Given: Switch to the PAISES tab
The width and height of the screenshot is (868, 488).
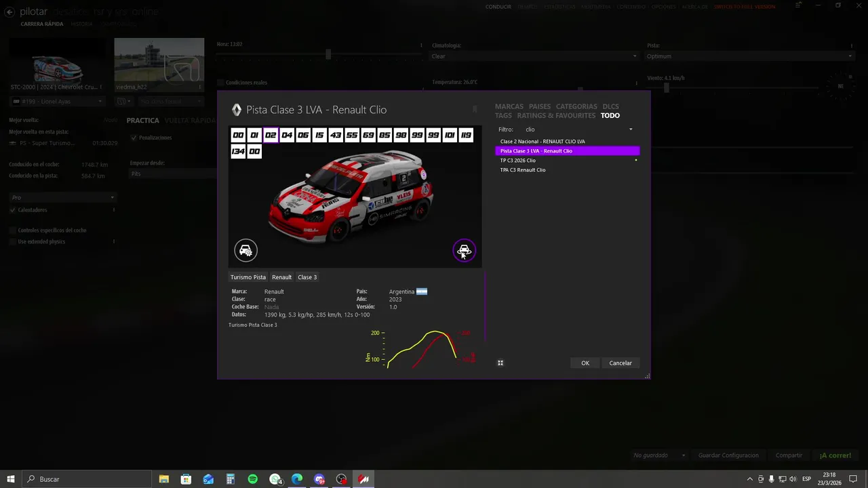Looking at the screenshot, I should 540,106.
